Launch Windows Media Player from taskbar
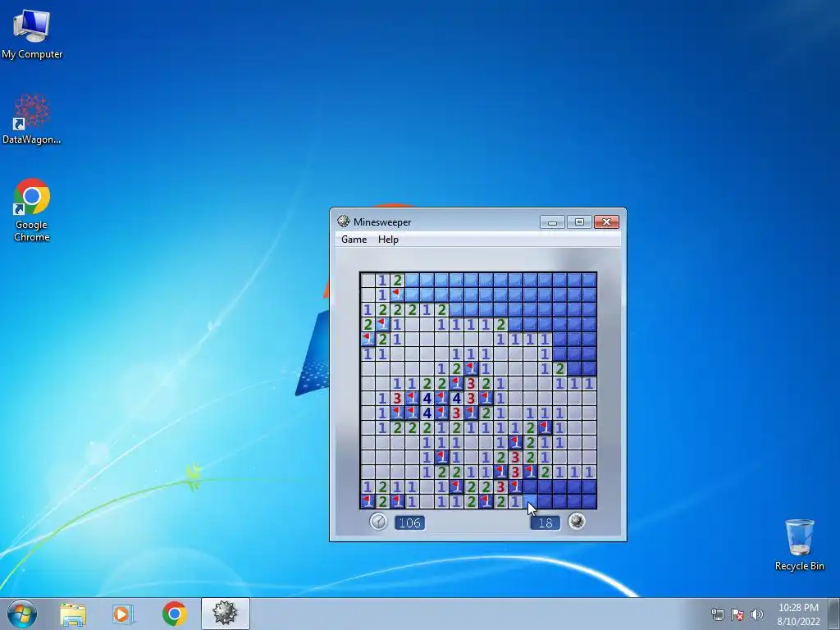 coord(122,614)
